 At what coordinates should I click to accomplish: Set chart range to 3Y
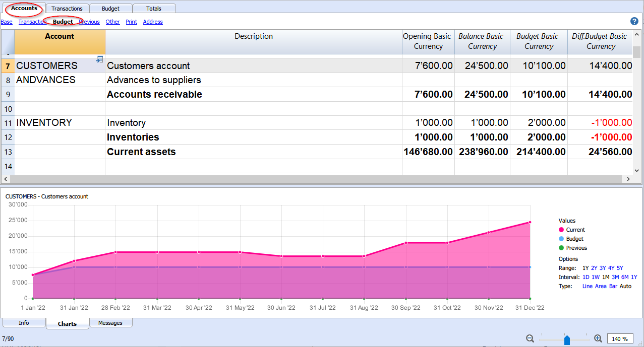603,268
